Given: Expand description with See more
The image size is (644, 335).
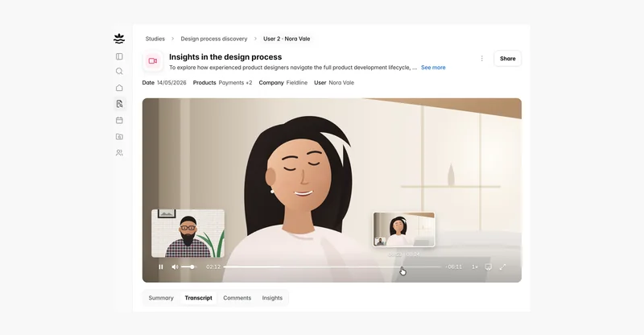Looking at the screenshot, I should tap(433, 68).
